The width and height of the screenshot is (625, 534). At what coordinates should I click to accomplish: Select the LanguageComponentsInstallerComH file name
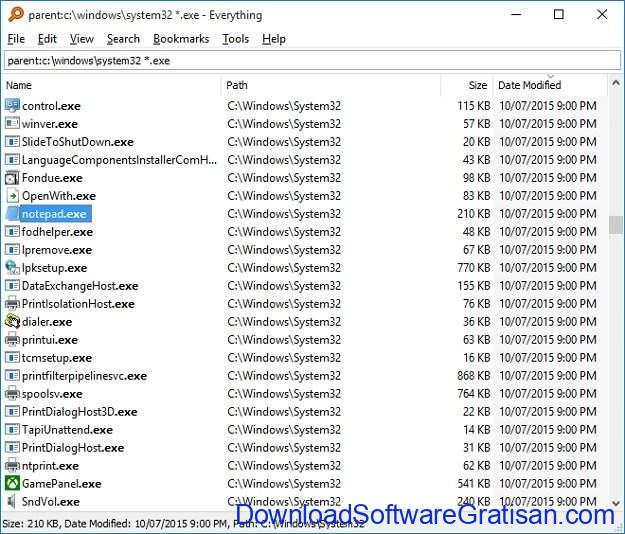click(x=120, y=160)
